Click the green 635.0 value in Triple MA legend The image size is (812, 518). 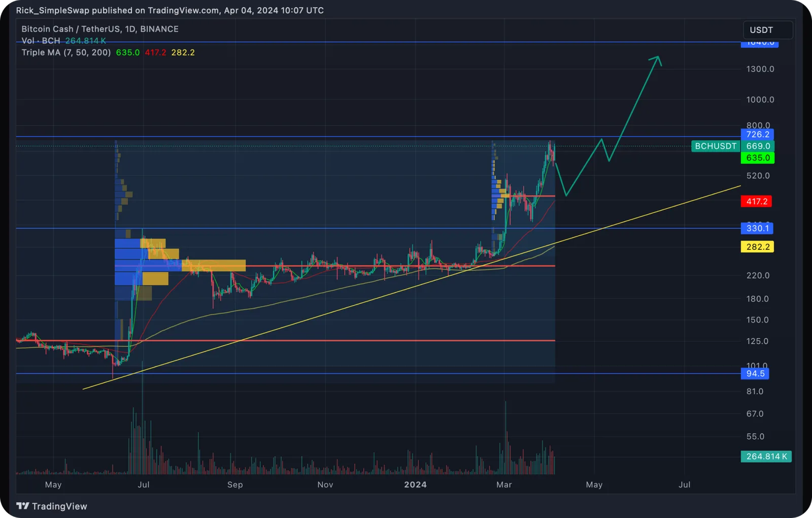[x=128, y=52]
